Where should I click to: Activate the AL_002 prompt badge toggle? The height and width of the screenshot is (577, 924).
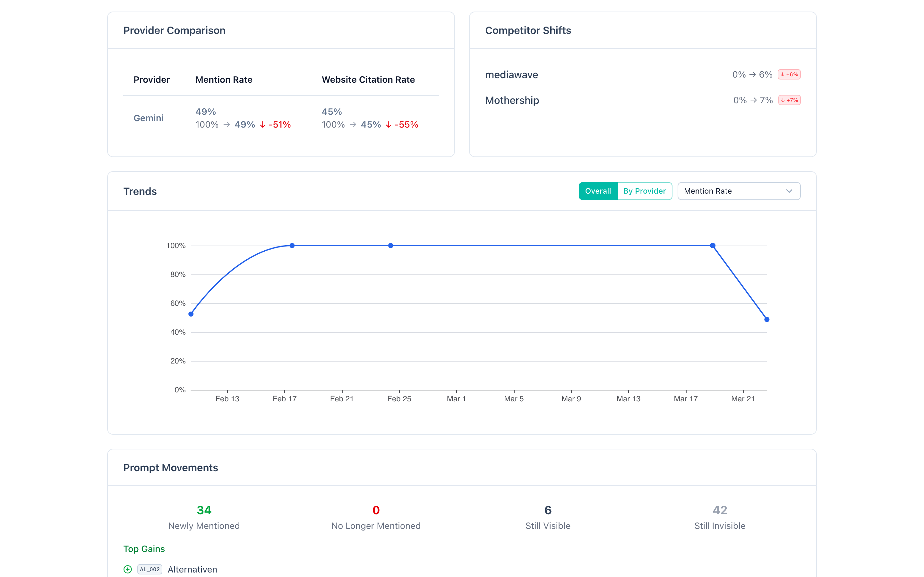pyautogui.click(x=150, y=569)
